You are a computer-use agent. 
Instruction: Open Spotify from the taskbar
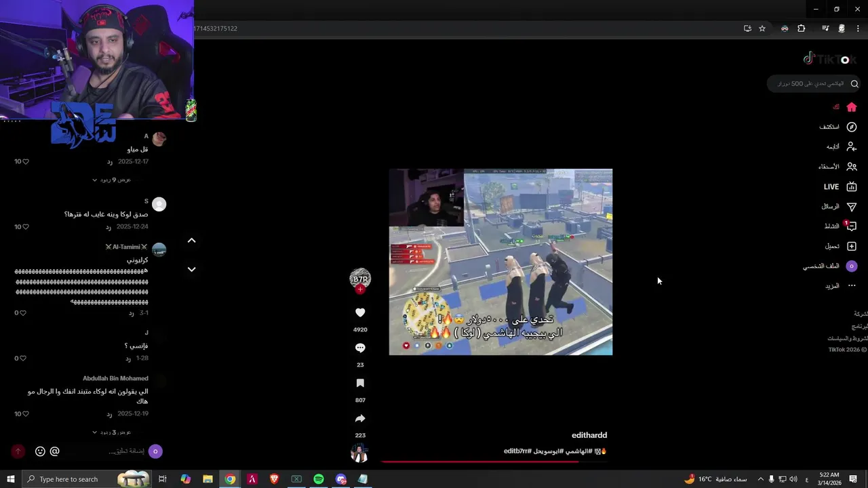pyautogui.click(x=319, y=479)
